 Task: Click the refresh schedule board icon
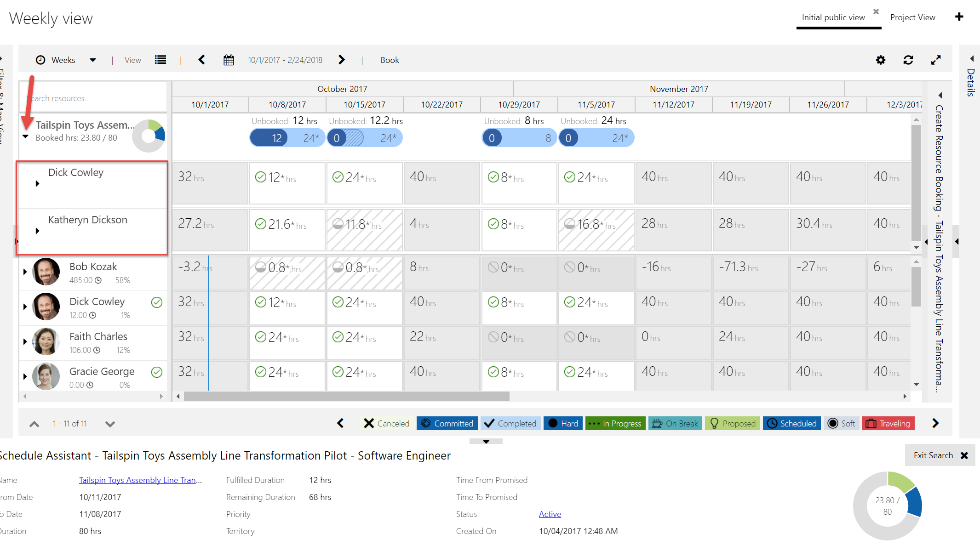[x=908, y=60]
